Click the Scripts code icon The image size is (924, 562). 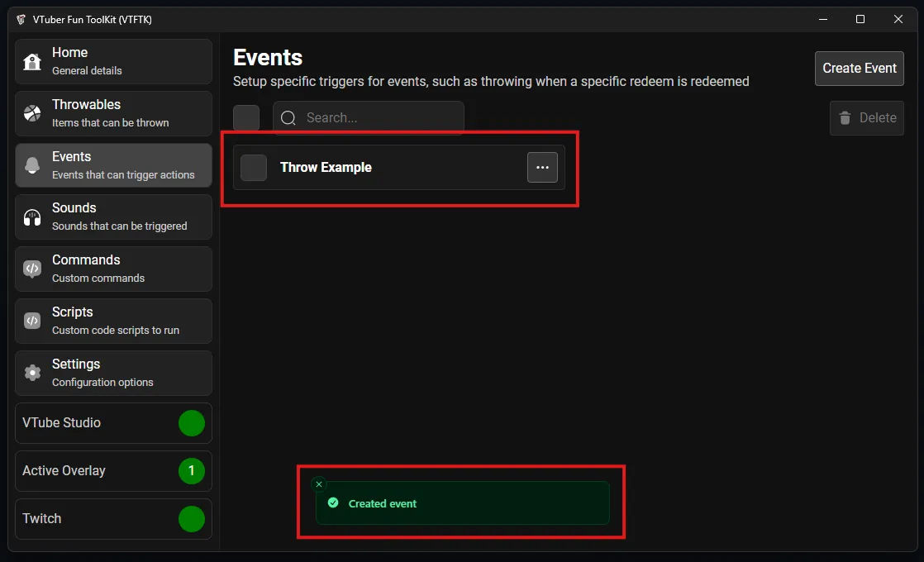pyautogui.click(x=32, y=321)
